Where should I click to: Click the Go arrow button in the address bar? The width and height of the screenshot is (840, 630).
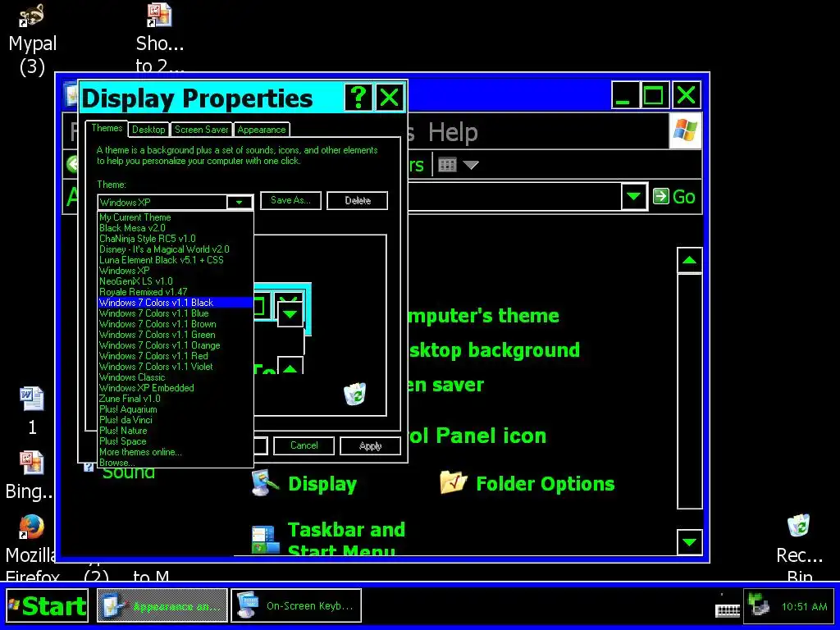coord(674,197)
